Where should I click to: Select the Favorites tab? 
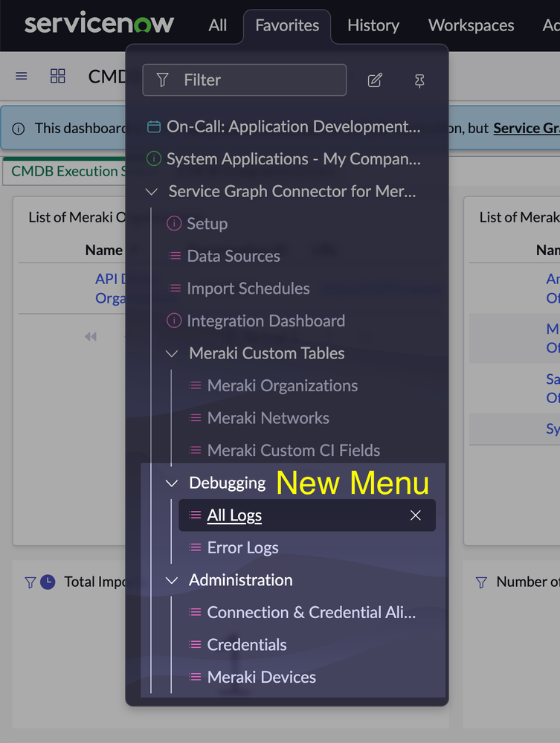click(x=287, y=25)
